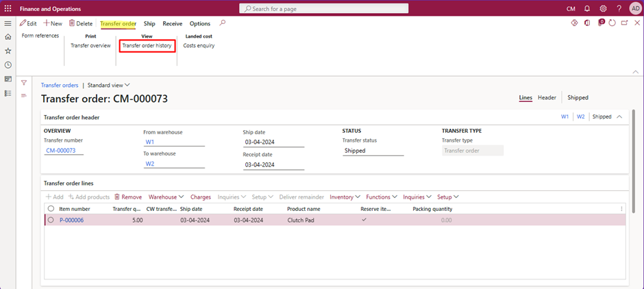Refresh the page icon

[612, 23]
